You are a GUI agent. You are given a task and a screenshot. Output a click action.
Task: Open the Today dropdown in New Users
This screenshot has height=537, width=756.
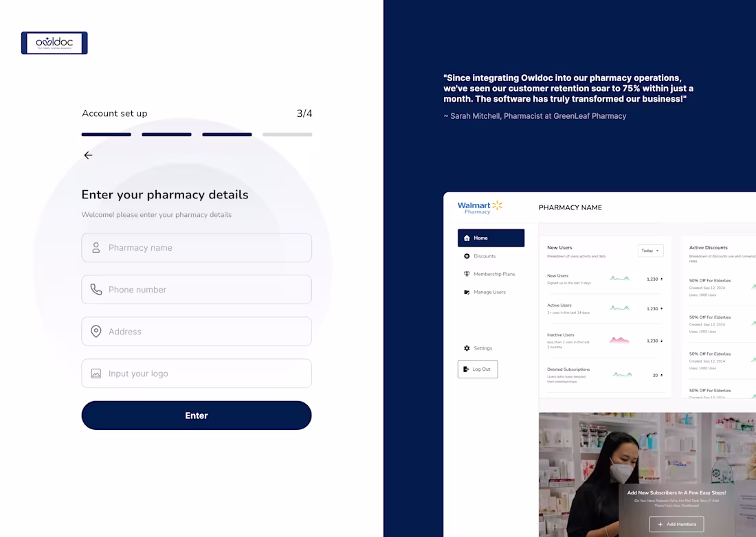click(650, 251)
